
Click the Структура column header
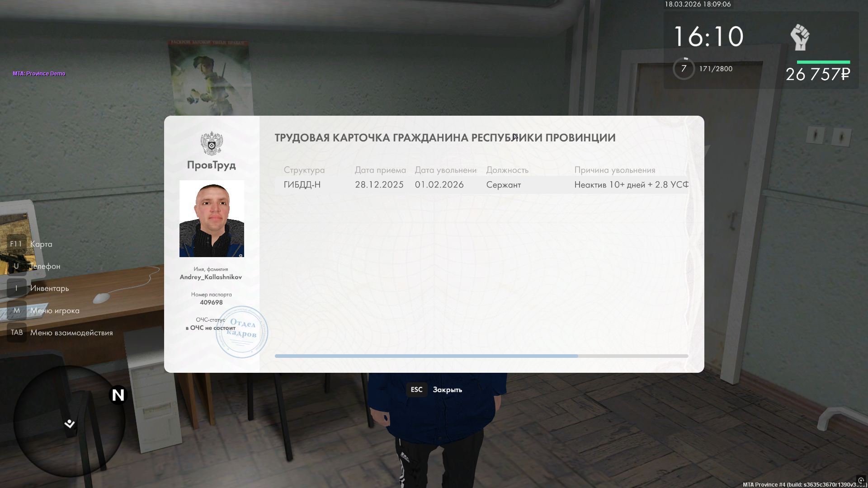point(304,170)
